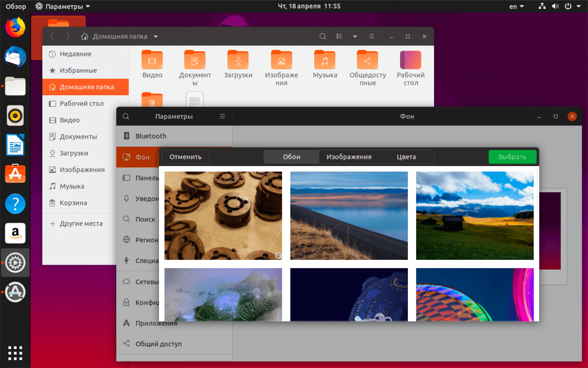
Task: Open the Домашняя папка path menu in Files
Action: (x=119, y=36)
